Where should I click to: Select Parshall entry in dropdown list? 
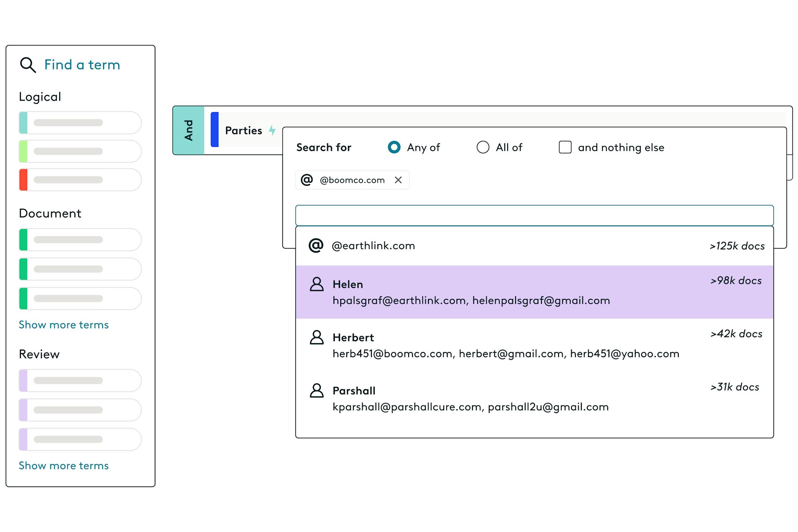click(535, 398)
